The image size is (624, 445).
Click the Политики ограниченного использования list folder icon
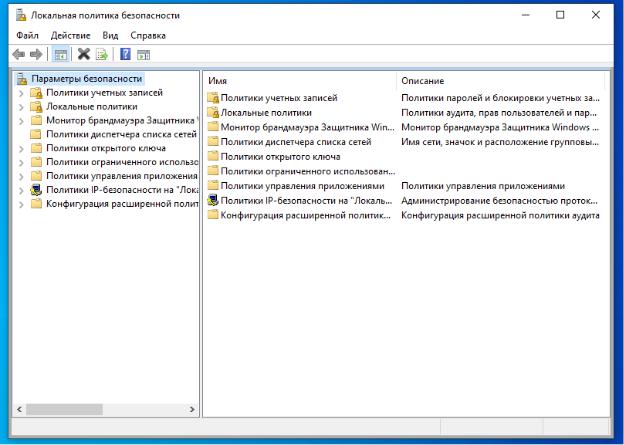[x=213, y=171]
